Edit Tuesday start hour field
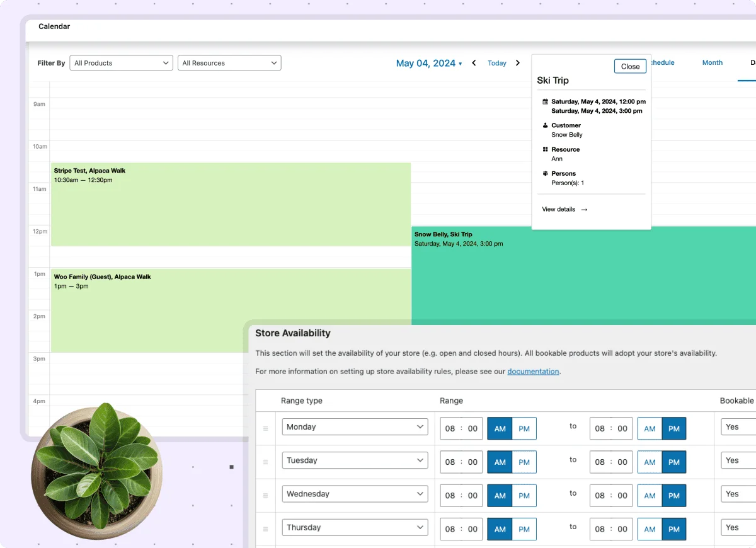This screenshot has width=756, height=548. click(x=450, y=462)
